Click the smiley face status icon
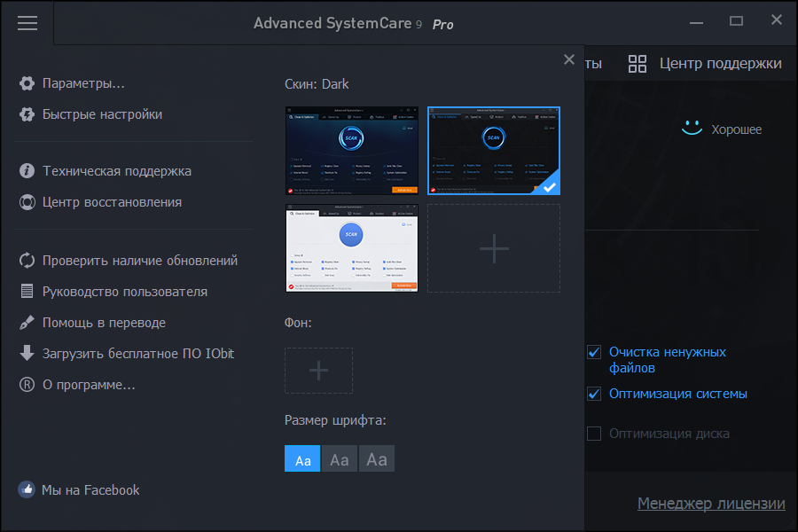The image size is (798, 532). coord(692,128)
